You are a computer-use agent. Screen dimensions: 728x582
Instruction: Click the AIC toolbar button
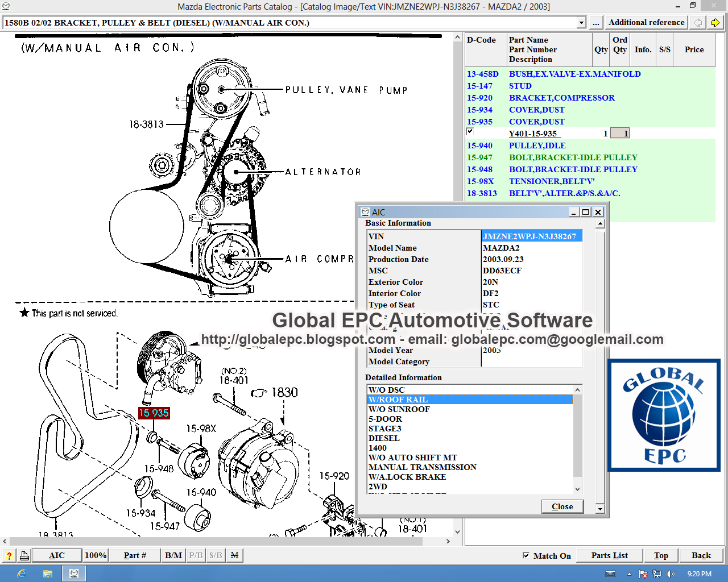point(57,555)
